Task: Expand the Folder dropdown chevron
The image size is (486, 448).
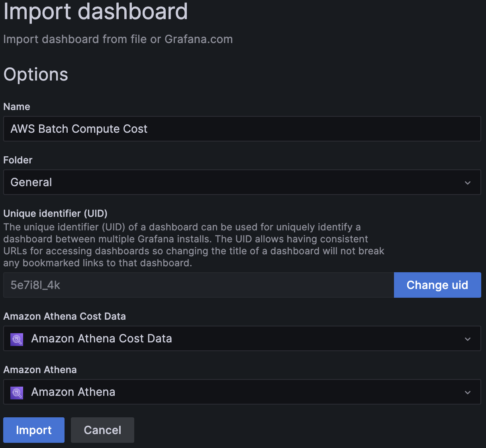Action: tap(468, 183)
